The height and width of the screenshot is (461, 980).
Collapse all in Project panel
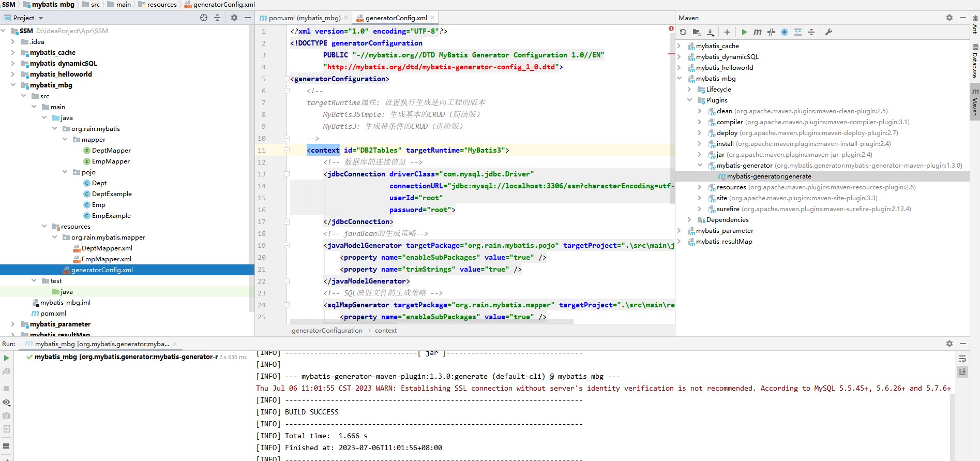pos(217,18)
